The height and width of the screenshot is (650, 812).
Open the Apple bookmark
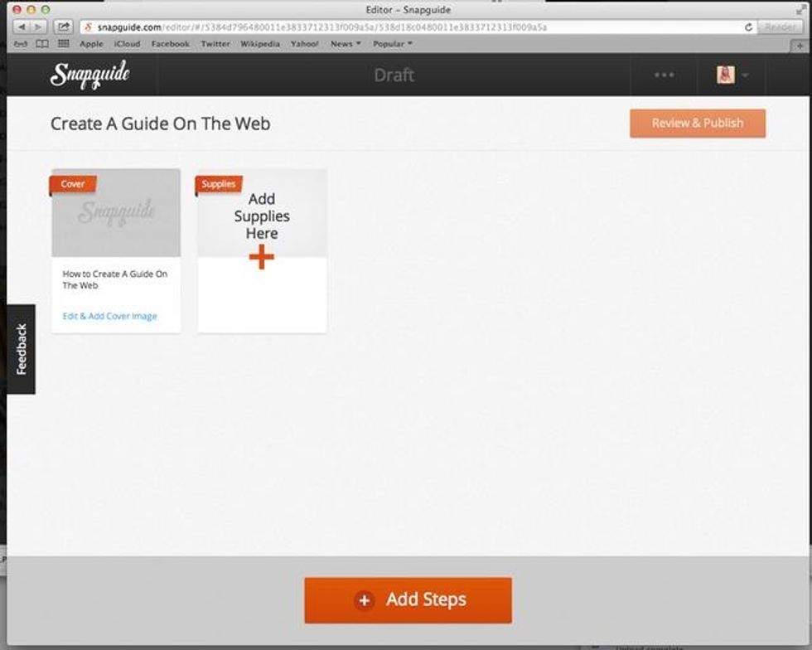(x=91, y=44)
